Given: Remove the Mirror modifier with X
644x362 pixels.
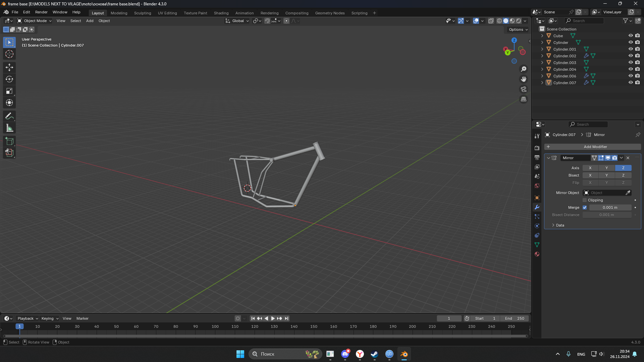Looking at the screenshot, I should pyautogui.click(x=628, y=158).
